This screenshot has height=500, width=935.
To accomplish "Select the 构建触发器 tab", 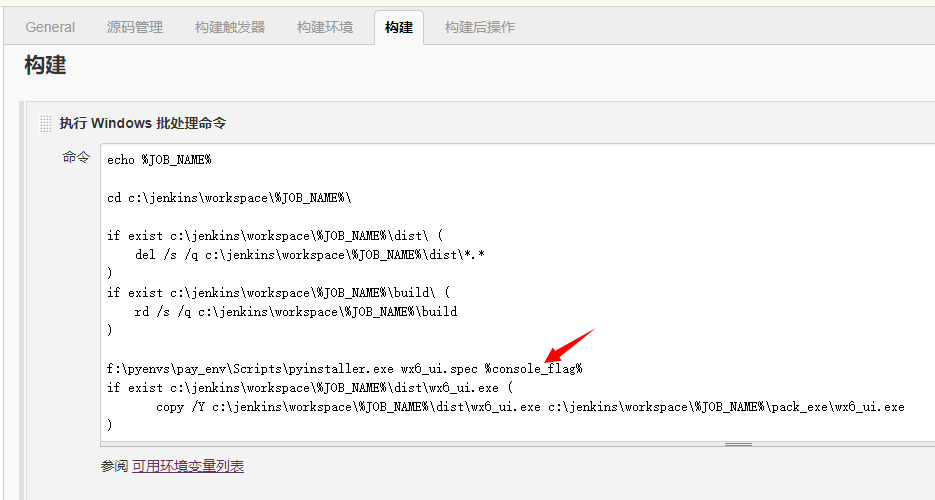I will coord(230,27).
